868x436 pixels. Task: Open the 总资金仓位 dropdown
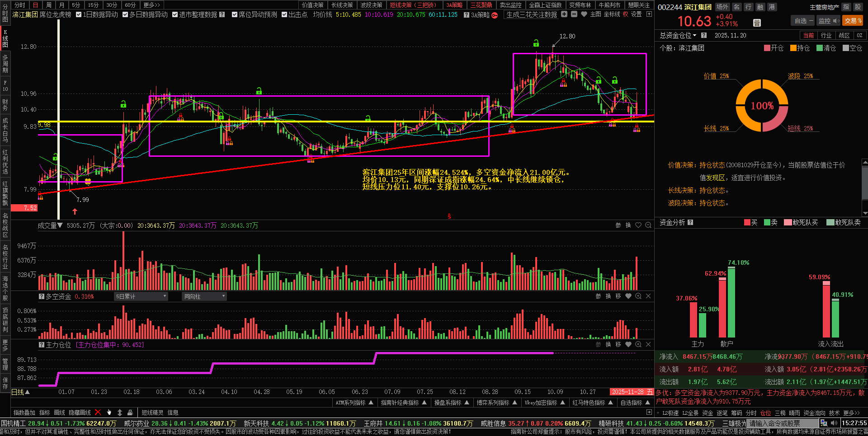coord(678,35)
